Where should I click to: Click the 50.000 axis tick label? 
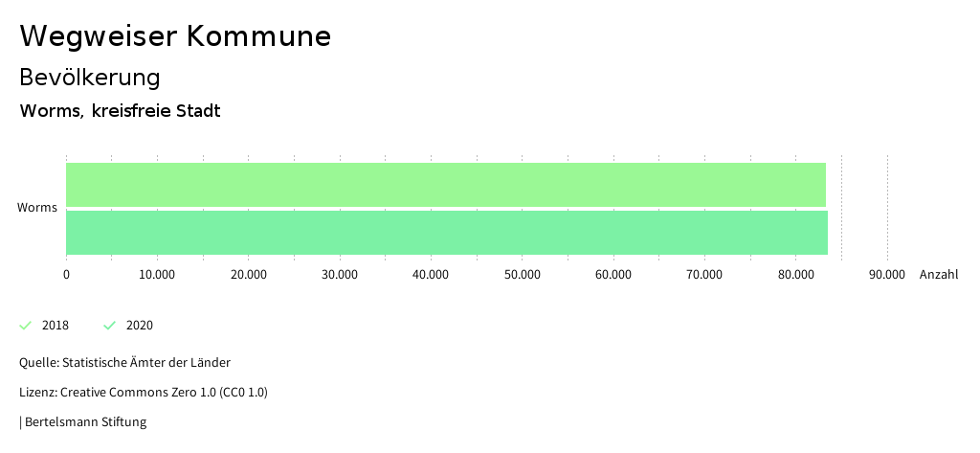522,275
